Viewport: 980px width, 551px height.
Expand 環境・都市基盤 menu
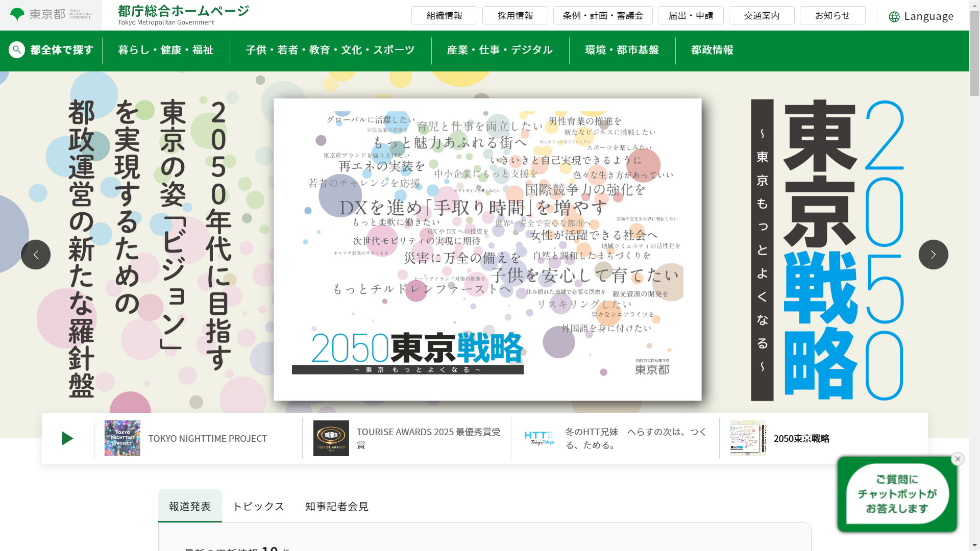[x=622, y=50]
